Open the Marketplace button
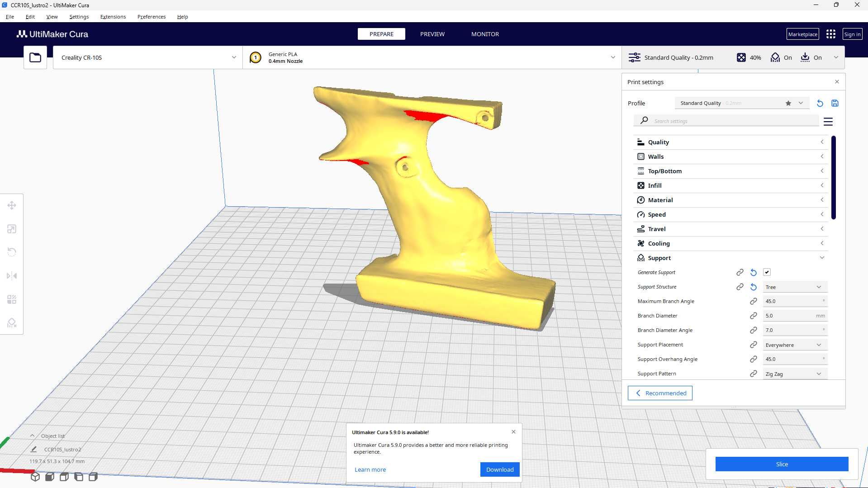This screenshot has width=868, height=488. 802,34
